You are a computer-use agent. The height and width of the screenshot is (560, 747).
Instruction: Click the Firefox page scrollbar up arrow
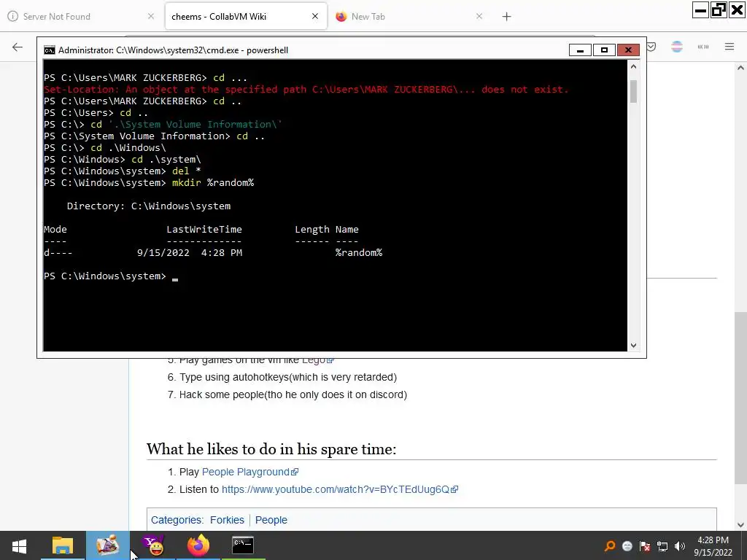(x=740, y=68)
